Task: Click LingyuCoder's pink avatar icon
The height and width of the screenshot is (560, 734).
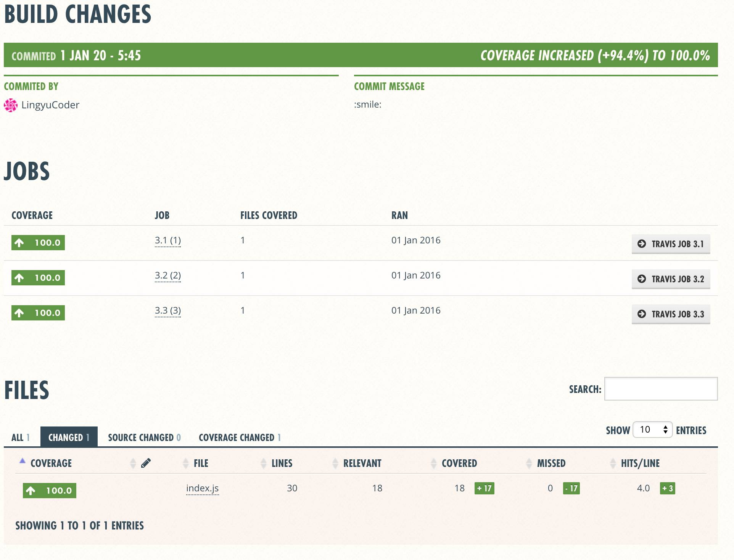Action: pyautogui.click(x=11, y=105)
